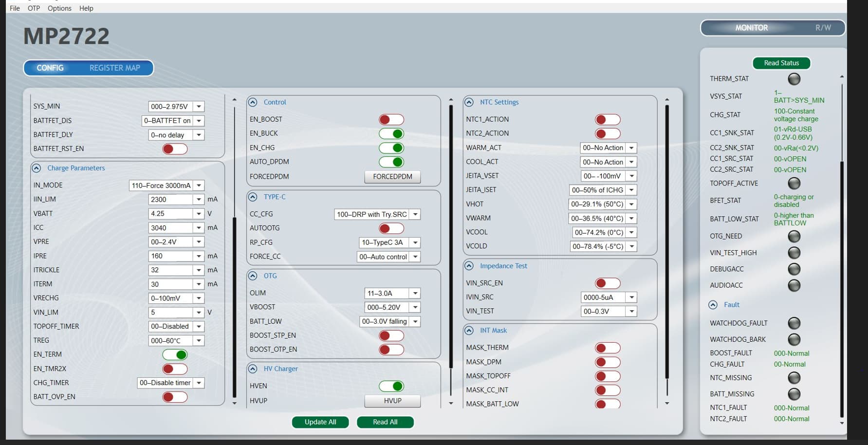Open the IN_MODE dropdown
The height and width of the screenshot is (445, 868).
tap(166, 185)
